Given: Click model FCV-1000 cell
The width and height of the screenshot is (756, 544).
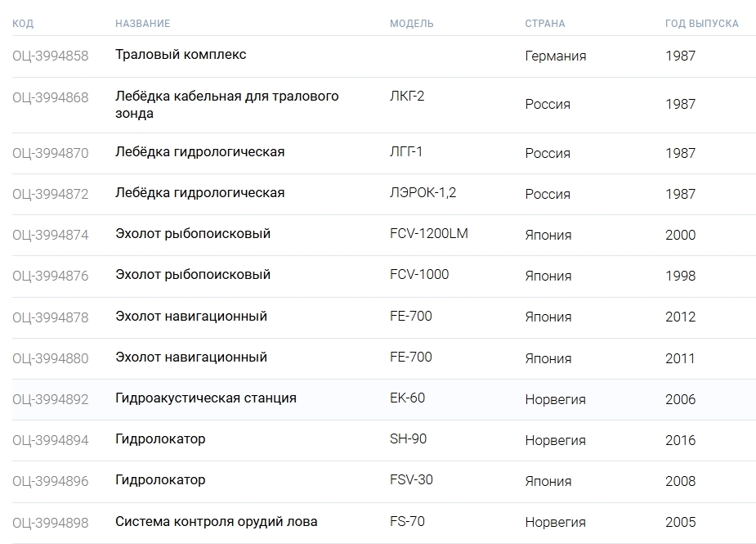Looking at the screenshot, I should coord(419,275).
